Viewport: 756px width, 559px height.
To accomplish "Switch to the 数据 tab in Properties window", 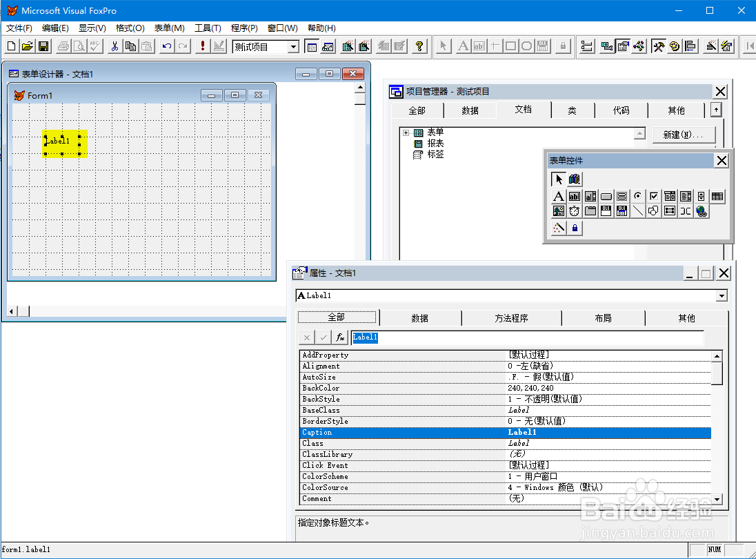I will tap(420, 318).
